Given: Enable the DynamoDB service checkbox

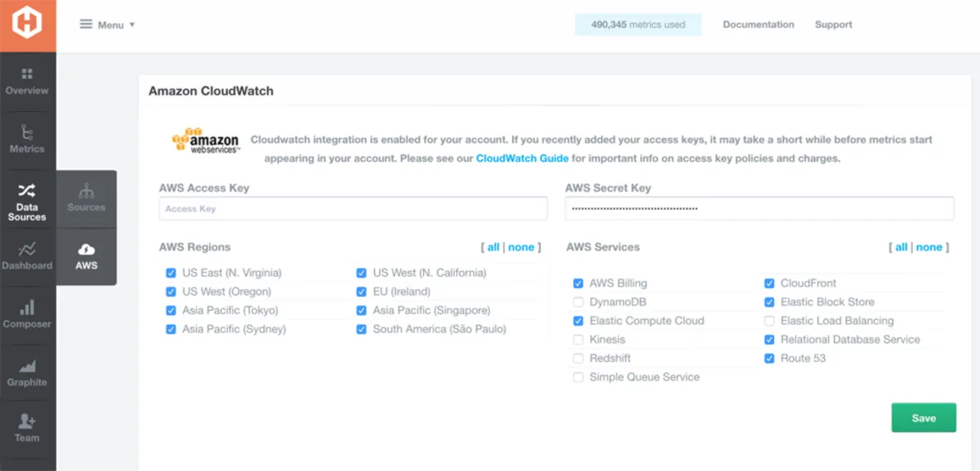Looking at the screenshot, I should 578,302.
